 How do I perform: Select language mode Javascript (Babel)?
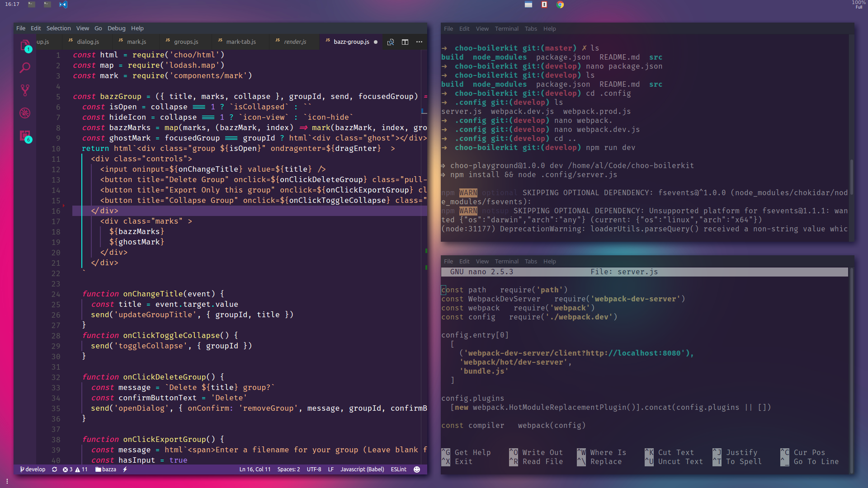click(x=362, y=469)
